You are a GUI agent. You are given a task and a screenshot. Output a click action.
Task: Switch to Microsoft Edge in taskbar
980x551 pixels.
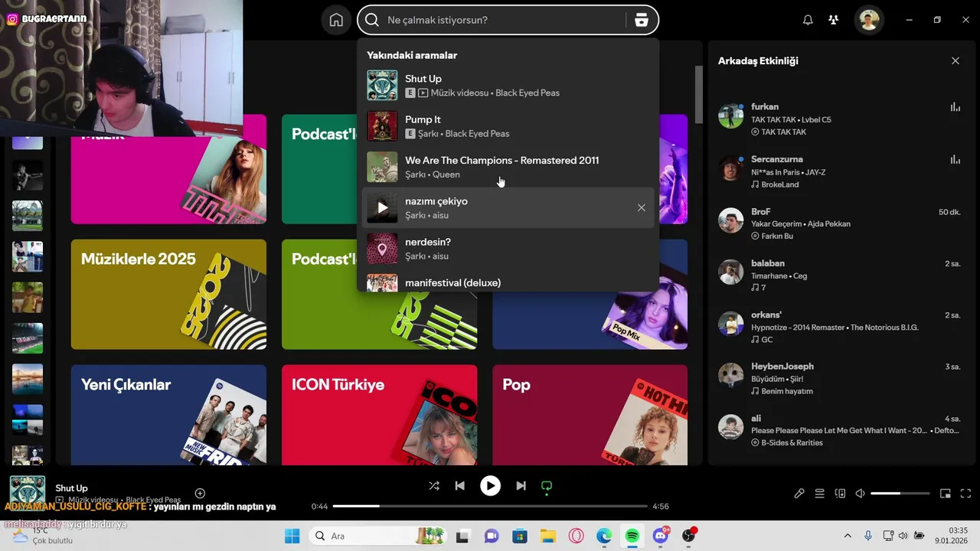coord(604,536)
